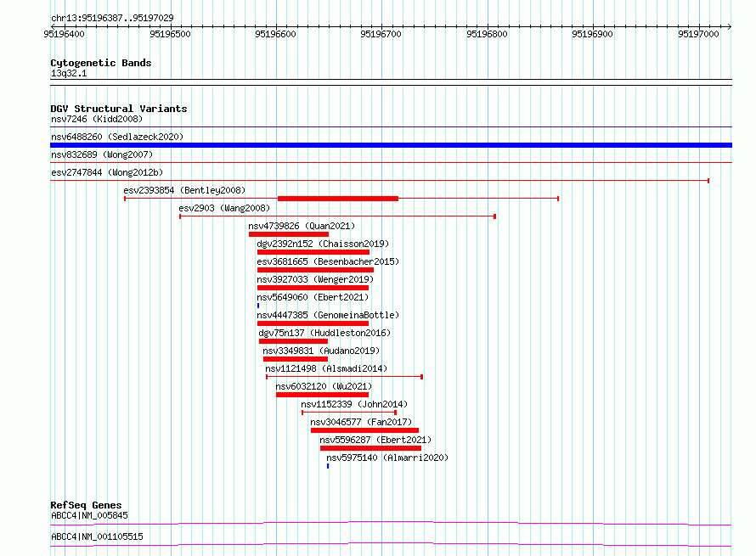This screenshot has height=556, width=756.
Task: Open the ABCC4|NM_005845 gene label
Action: (89, 515)
